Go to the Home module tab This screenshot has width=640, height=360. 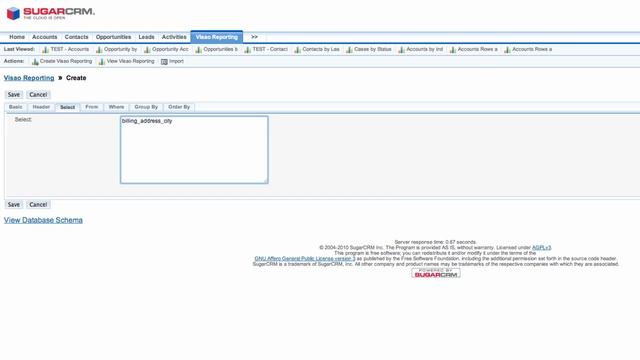[x=17, y=37]
